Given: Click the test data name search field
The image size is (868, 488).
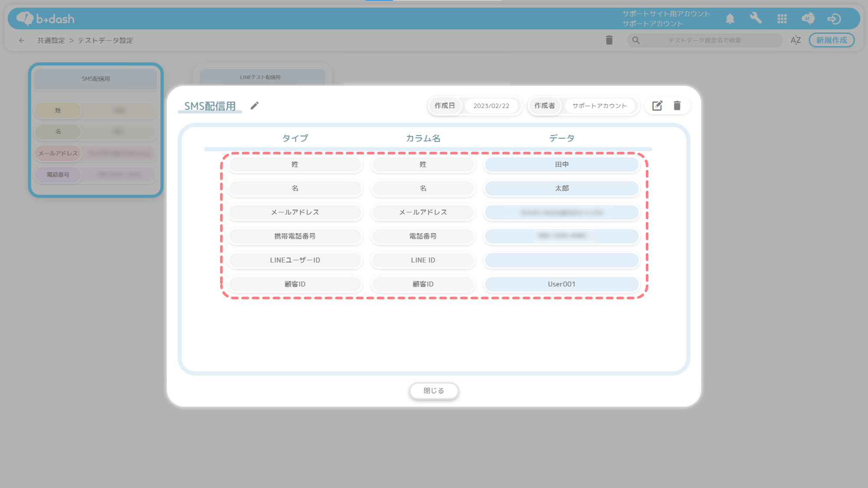Looking at the screenshot, I should click(704, 40).
